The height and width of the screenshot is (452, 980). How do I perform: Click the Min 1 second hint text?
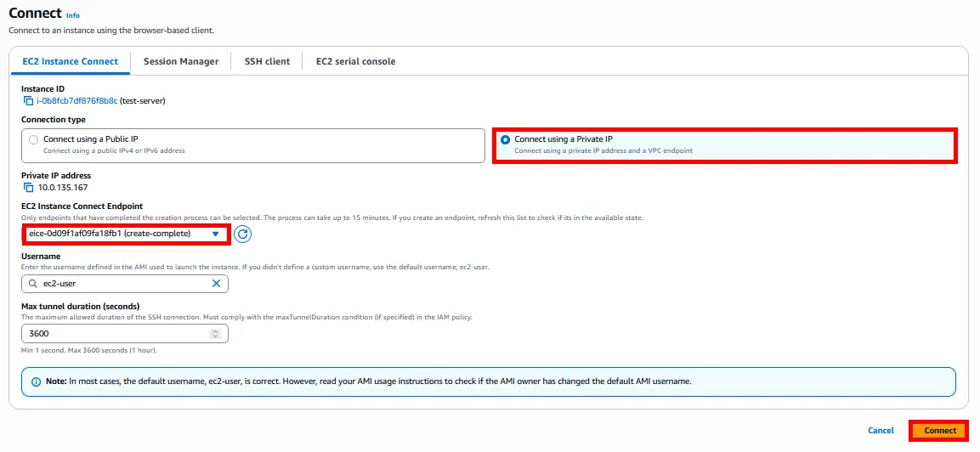click(x=88, y=350)
